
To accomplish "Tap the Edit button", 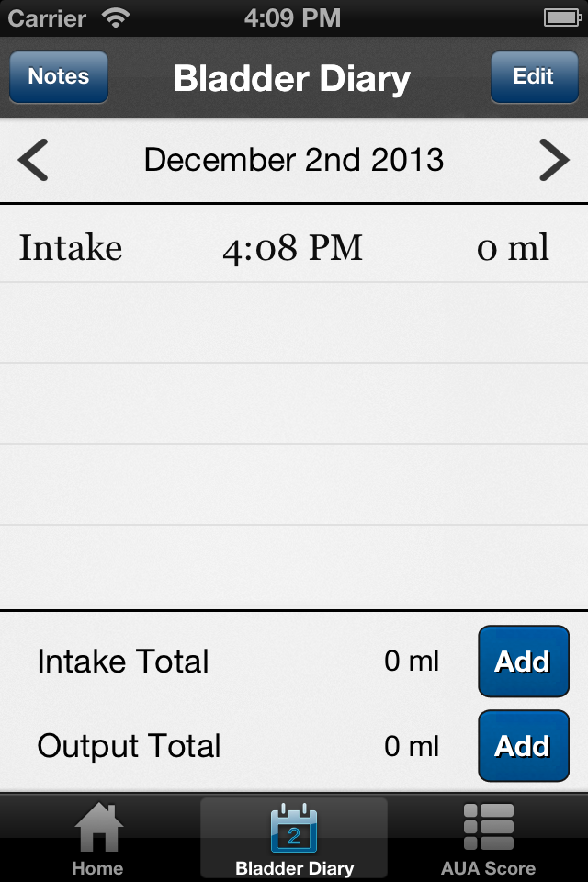I will coord(534,76).
